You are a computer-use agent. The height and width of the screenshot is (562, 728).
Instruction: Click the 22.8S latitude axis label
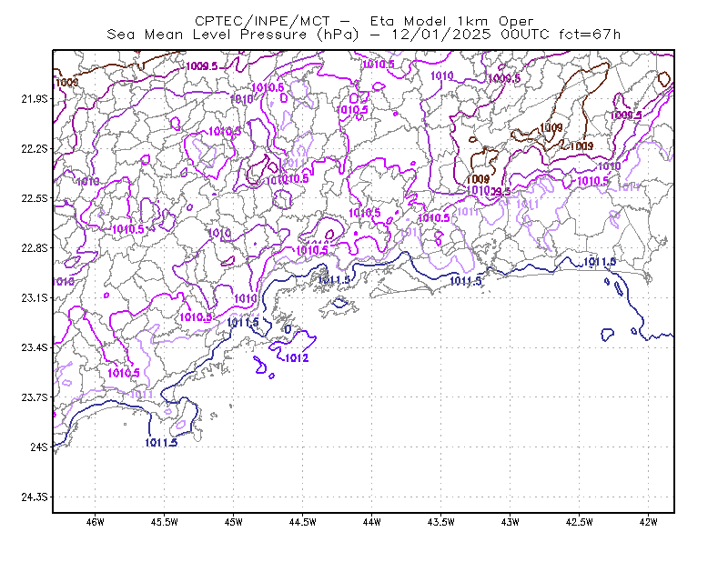[35, 248]
